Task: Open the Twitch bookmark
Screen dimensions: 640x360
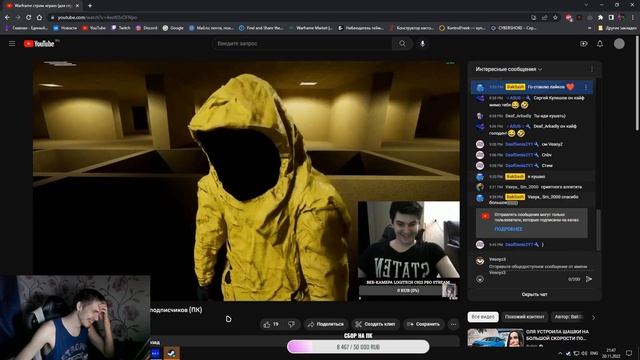Action: [121, 28]
